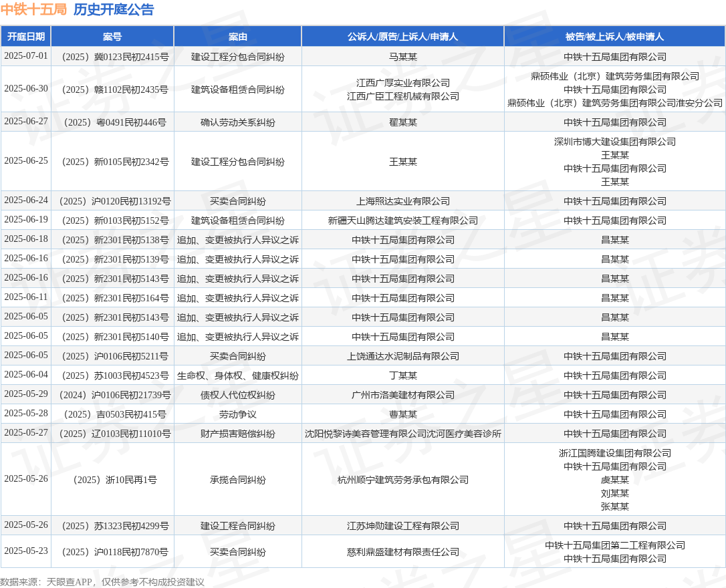Click the plaintiff 上饶通达水泥制品有限公司

tap(403, 357)
